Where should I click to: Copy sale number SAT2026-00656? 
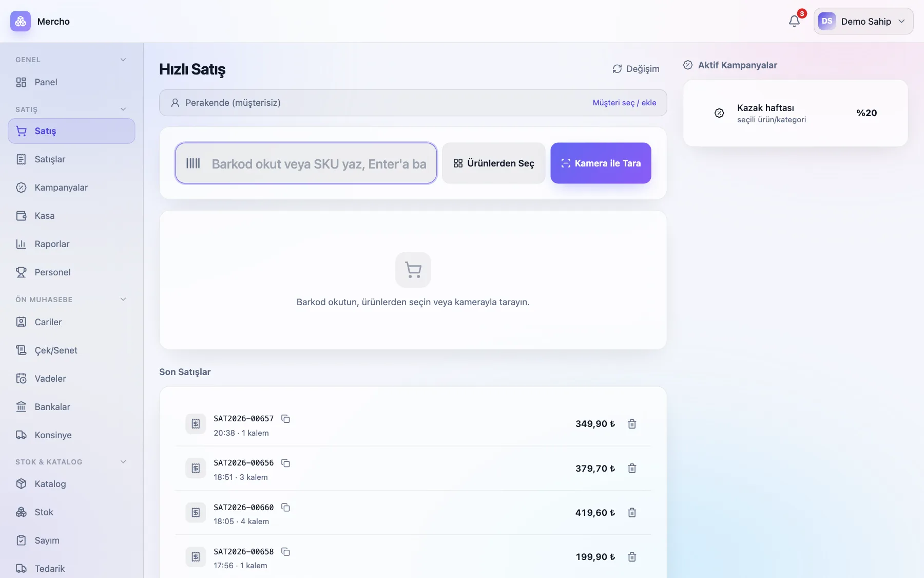click(286, 463)
